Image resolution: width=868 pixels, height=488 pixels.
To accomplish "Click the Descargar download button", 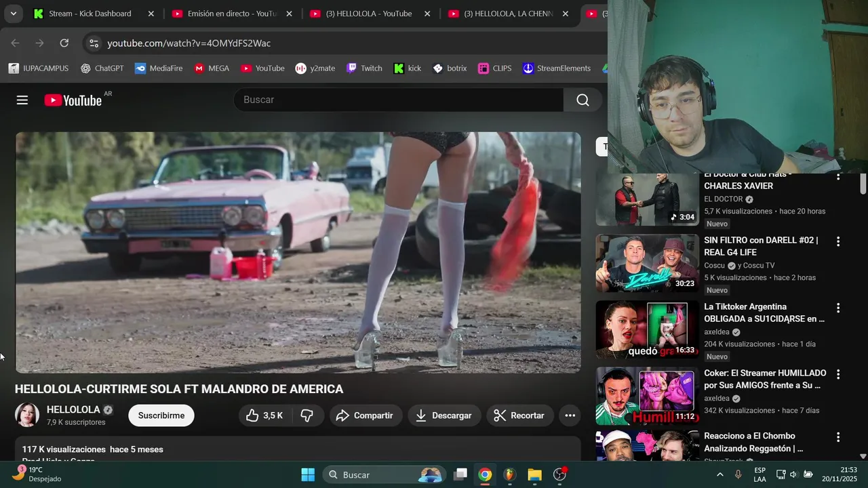I will tap(444, 415).
